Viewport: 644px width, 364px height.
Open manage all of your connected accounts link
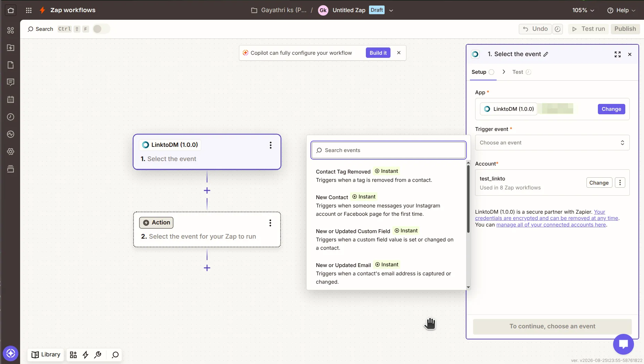point(551,225)
